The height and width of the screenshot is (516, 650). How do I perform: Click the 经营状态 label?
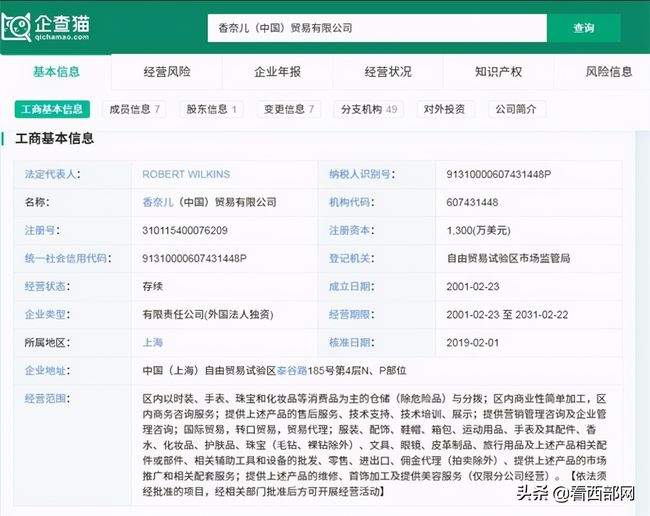(x=47, y=286)
